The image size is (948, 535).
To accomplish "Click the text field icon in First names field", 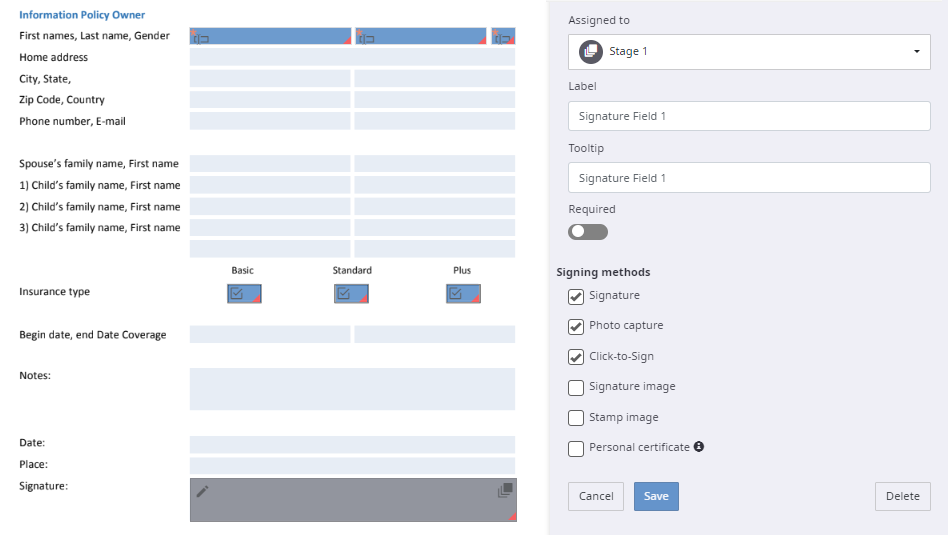I will pyautogui.click(x=200, y=38).
